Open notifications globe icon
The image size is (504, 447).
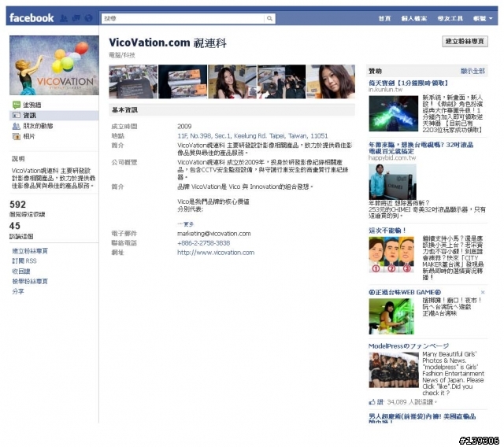[x=88, y=18]
